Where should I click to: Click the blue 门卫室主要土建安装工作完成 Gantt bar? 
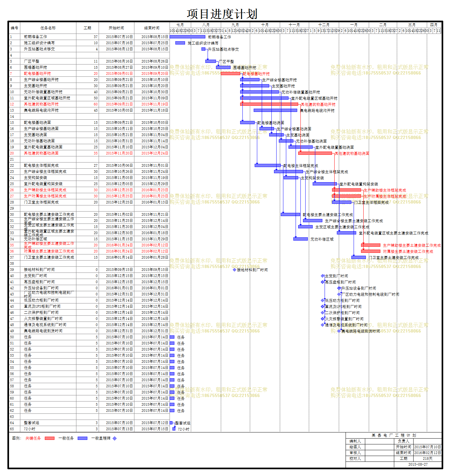tap(359, 257)
